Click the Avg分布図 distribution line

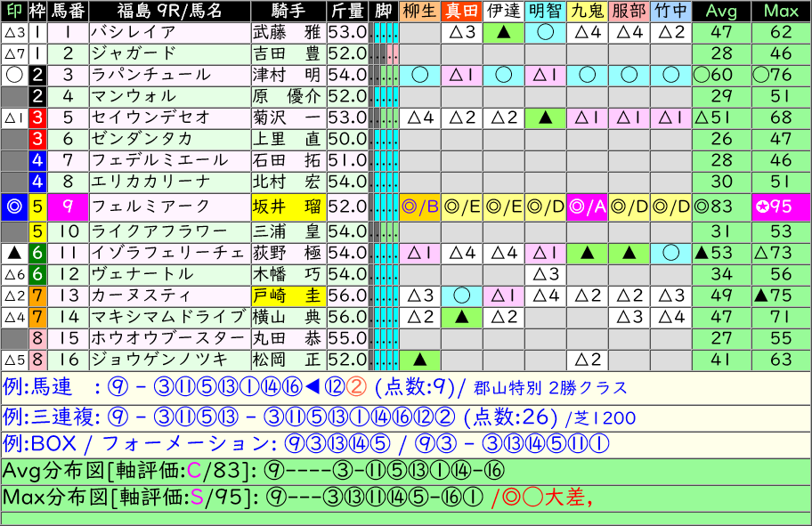tap(406, 471)
